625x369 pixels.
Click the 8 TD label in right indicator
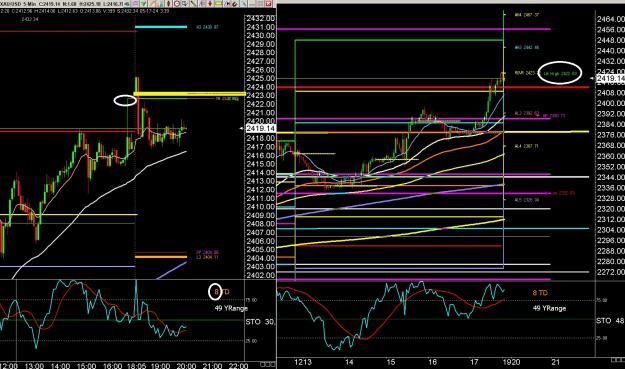(540, 293)
